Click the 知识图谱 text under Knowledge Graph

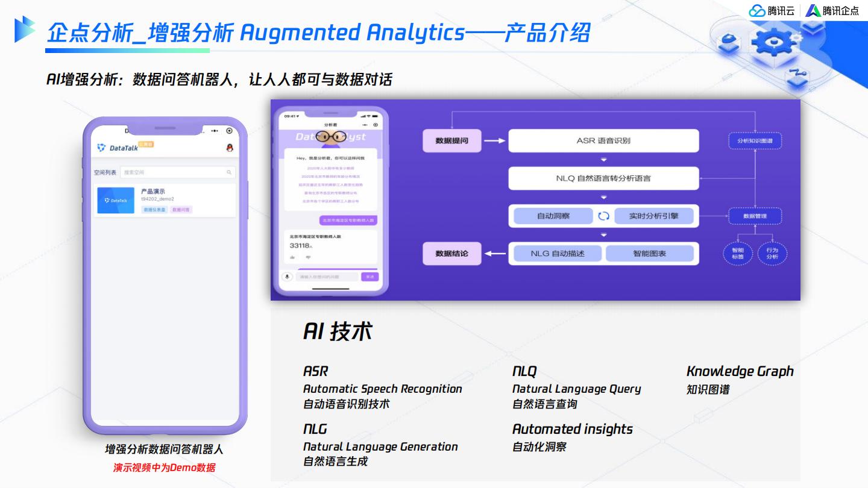coord(708,389)
